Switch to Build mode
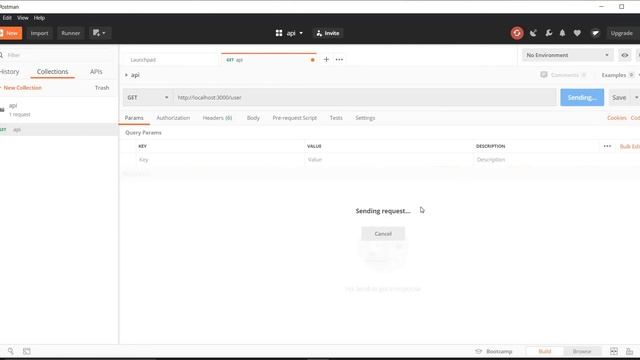Image resolution: width=640 pixels, height=360 pixels. [545, 351]
